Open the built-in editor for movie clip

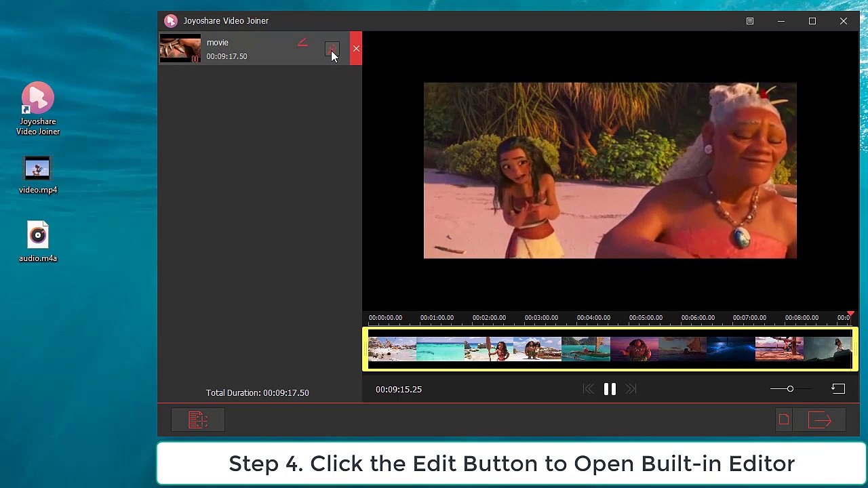point(331,49)
